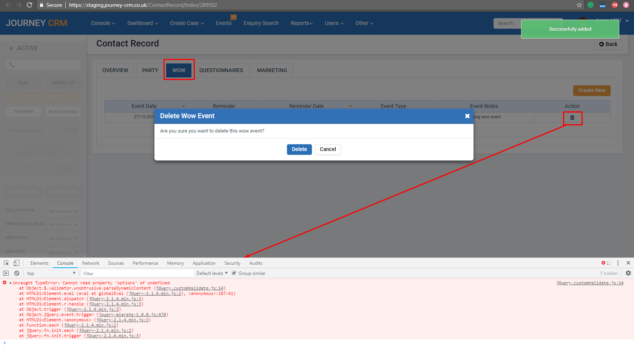The width and height of the screenshot is (634, 364).
Task: Open the green Grammarly extension icon
Action: coord(591,5)
